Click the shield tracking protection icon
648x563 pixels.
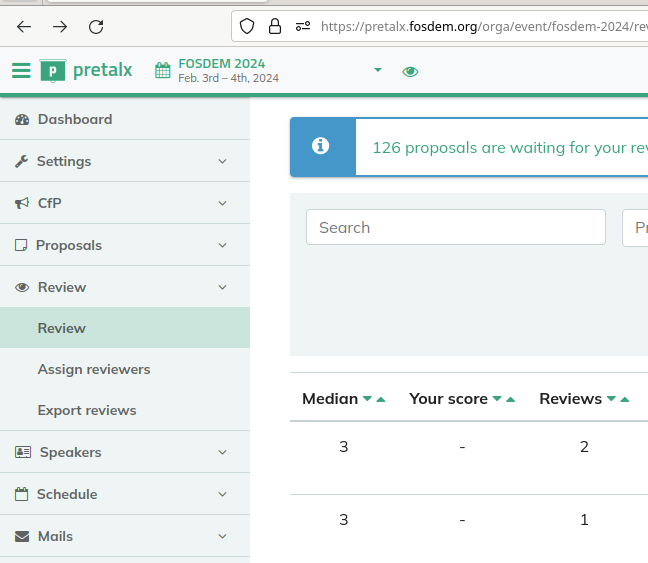click(247, 27)
